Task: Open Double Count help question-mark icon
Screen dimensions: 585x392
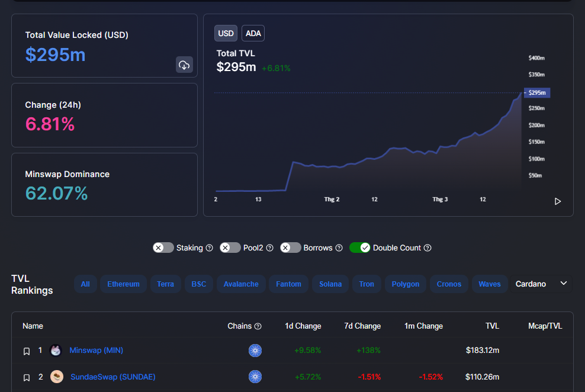Action: click(427, 248)
